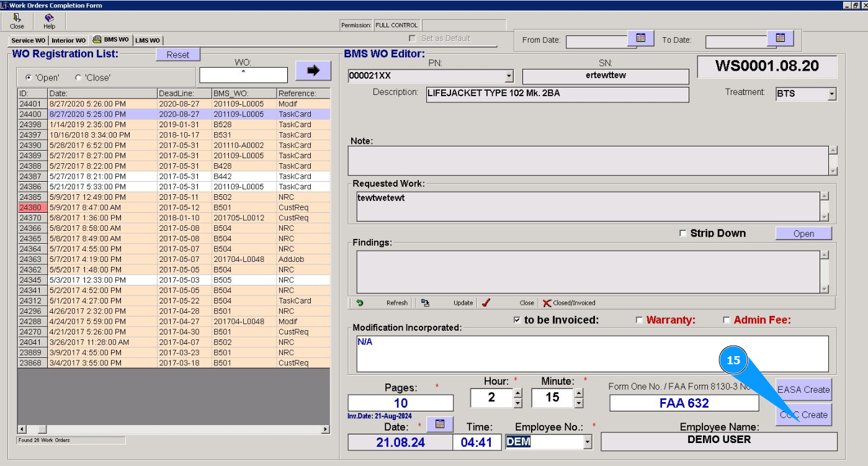The image size is (868, 466).
Task: Open the calendar next to Date field
Action: coord(440,424)
